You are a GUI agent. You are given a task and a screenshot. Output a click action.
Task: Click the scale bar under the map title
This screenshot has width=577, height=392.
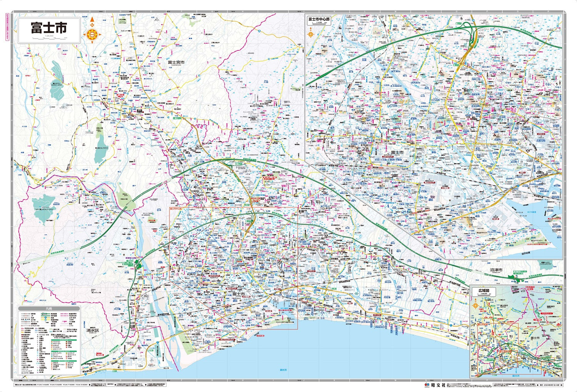48,39
